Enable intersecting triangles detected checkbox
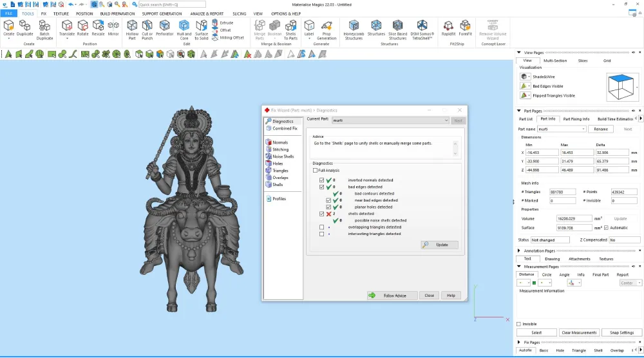644x358 pixels. click(321, 234)
